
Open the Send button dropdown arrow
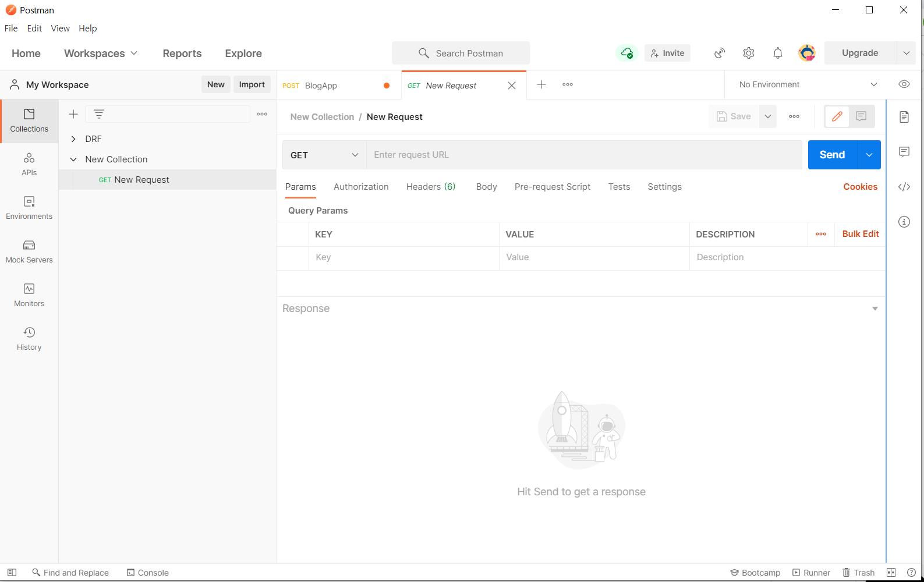[869, 155]
